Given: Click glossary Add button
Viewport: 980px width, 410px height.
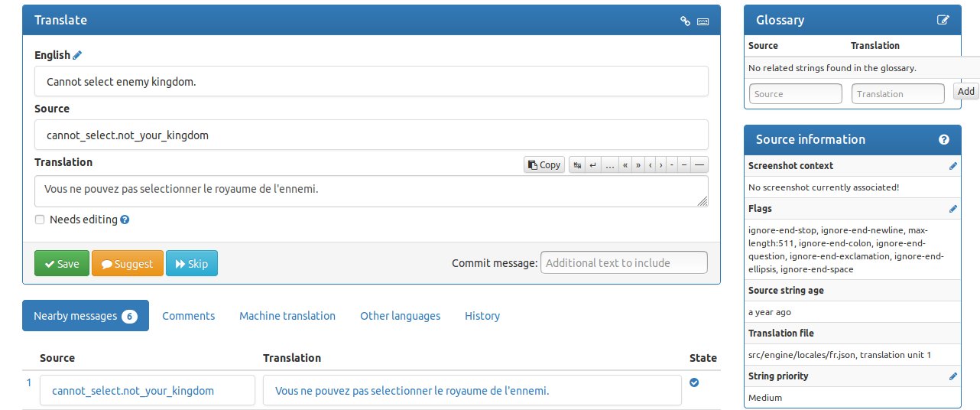Looking at the screenshot, I should (966, 91).
